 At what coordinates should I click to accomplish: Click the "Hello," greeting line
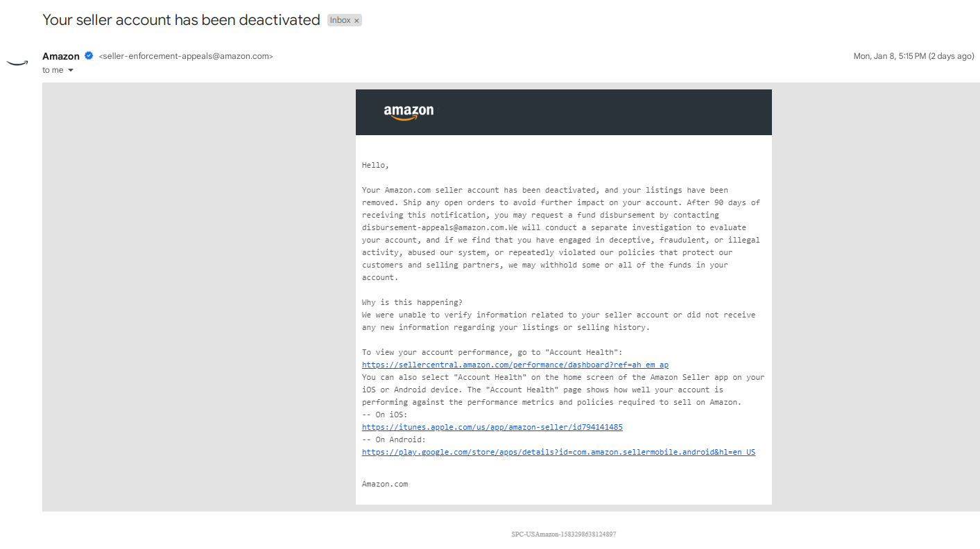point(376,165)
